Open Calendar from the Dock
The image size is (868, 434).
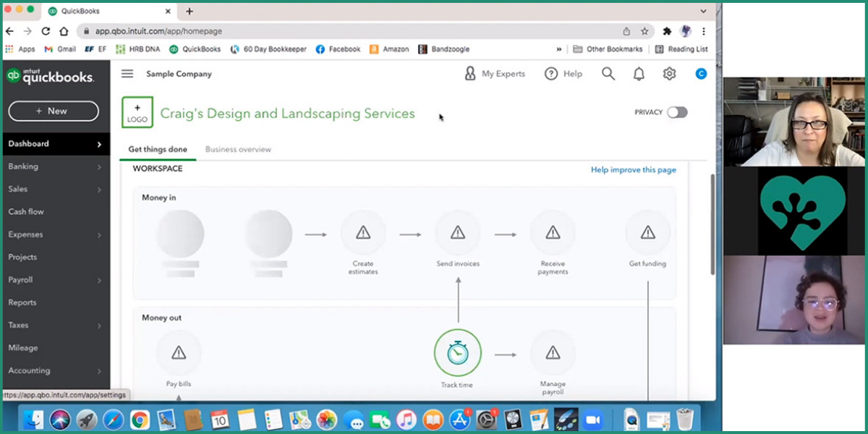[x=220, y=420]
